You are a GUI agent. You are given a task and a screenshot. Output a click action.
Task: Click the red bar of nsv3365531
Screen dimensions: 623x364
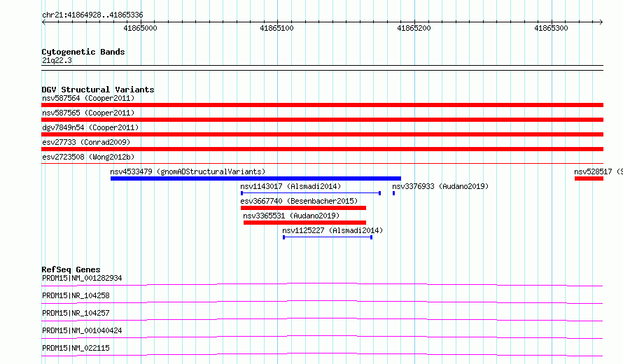[x=304, y=223]
